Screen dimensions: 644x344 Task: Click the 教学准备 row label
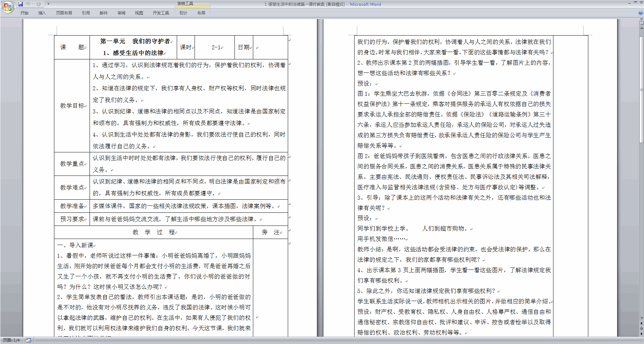(72, 206)
